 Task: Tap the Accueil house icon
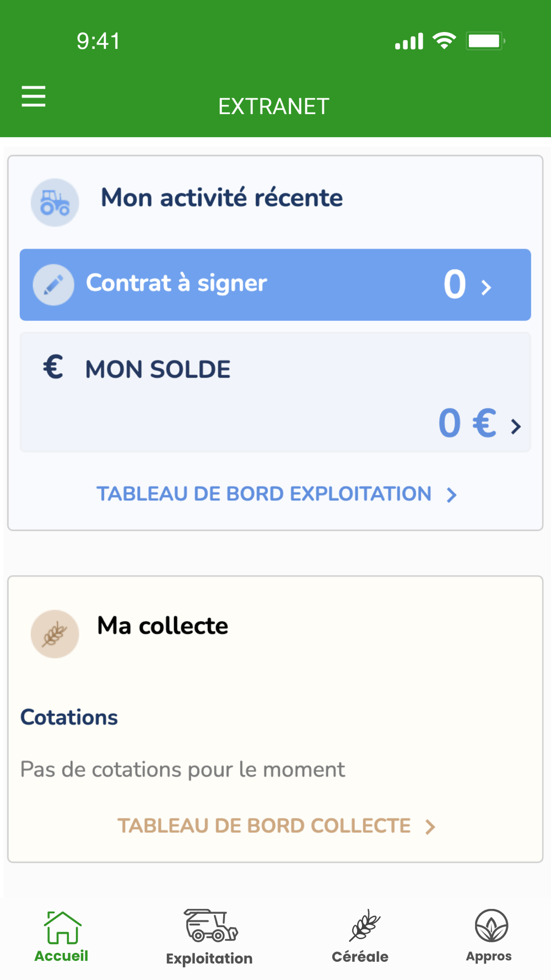click(x=62, y=927)
